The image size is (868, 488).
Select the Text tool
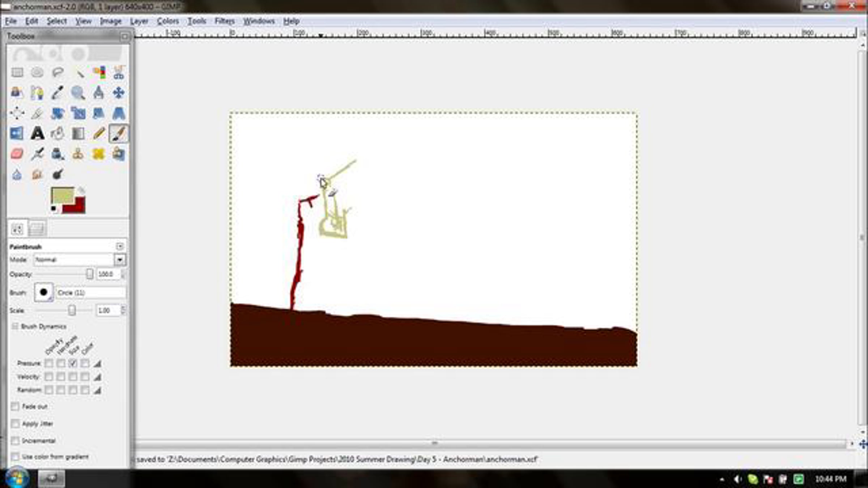coord(37,134)
